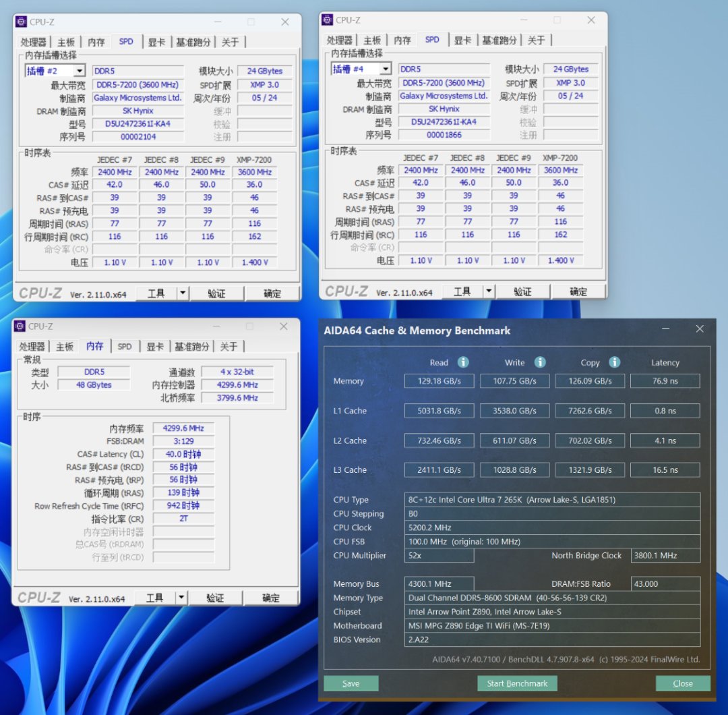
Task: Select SPD tab in slot #2 window
Action: click(126, 41)
